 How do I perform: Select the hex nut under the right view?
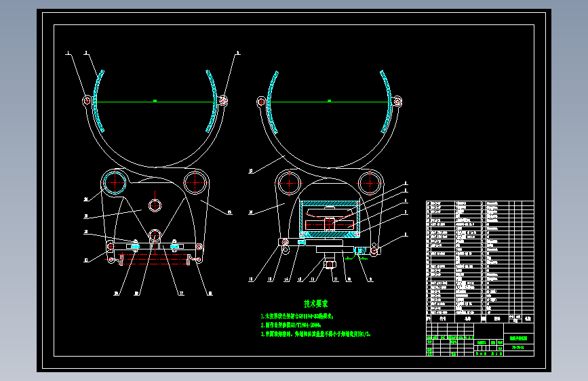(329, 265)
